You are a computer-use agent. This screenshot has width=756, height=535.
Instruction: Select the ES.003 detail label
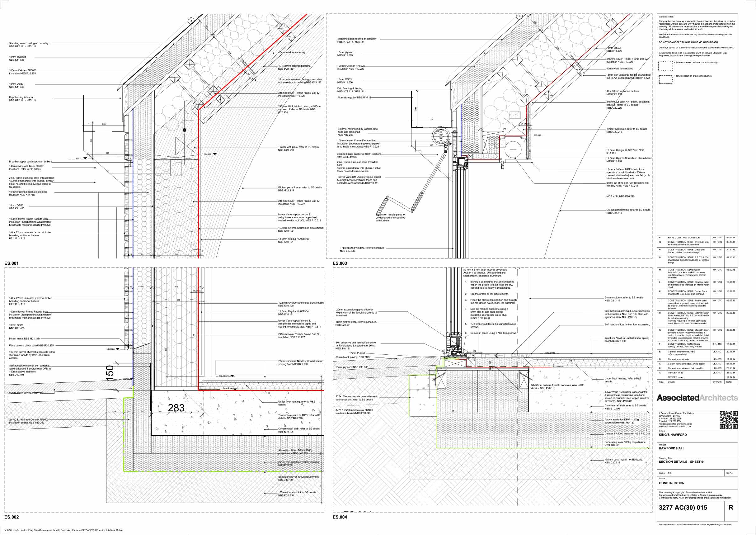[340, 263]
